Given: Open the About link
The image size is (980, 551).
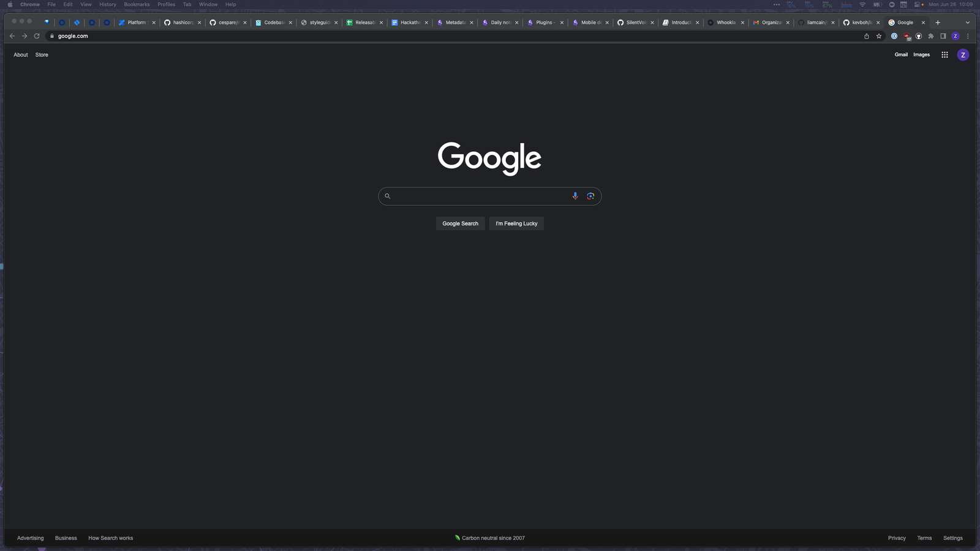Looking at the screenshot, I should click(x=21, y=54).
